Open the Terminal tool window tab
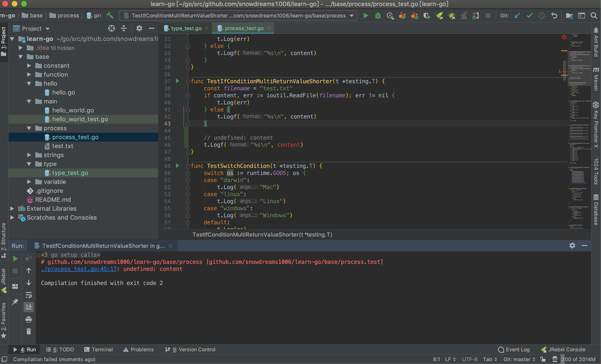This screenshot has height=364, width=601. pos(99,349)
